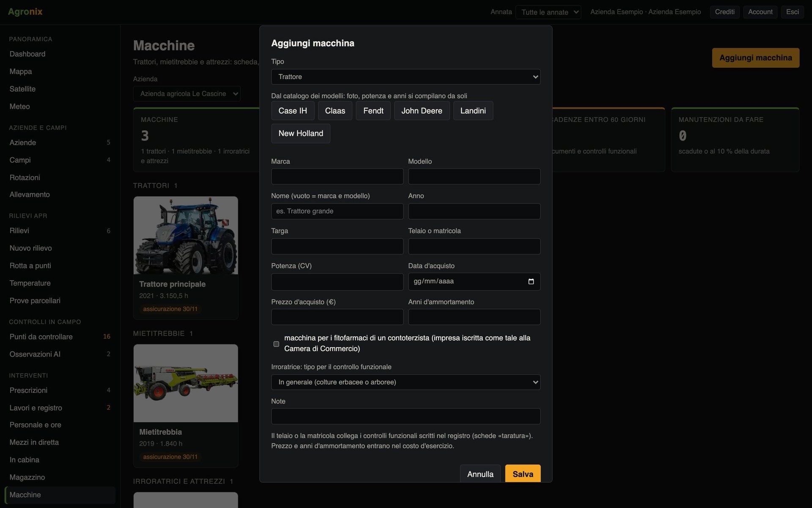
Task: Open the Tipo dropdown showing Trattore
Action: (406, 77)
